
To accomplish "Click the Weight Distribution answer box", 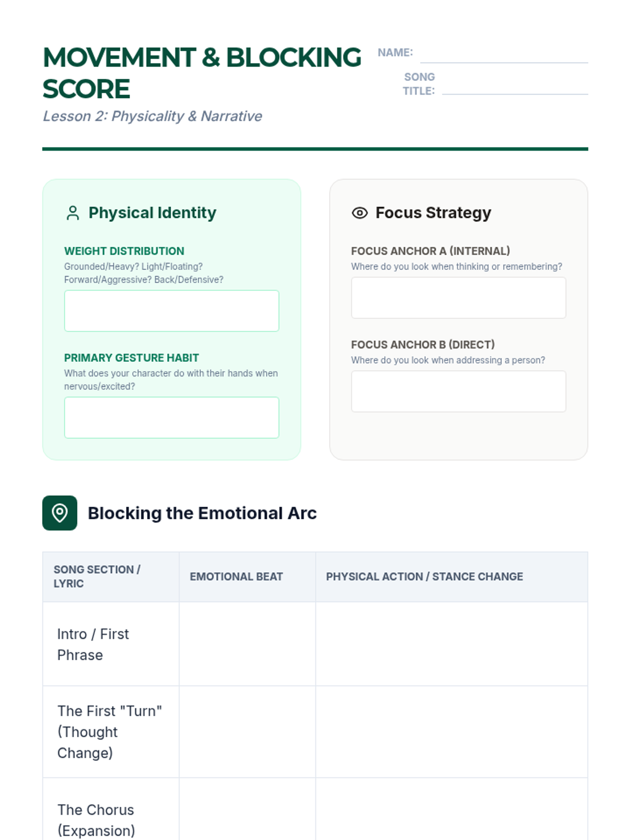I will tap(172, 311).
